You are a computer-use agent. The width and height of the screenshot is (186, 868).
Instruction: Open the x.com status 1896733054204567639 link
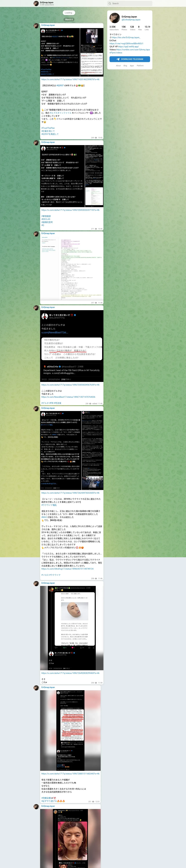(x=70, y=385)
